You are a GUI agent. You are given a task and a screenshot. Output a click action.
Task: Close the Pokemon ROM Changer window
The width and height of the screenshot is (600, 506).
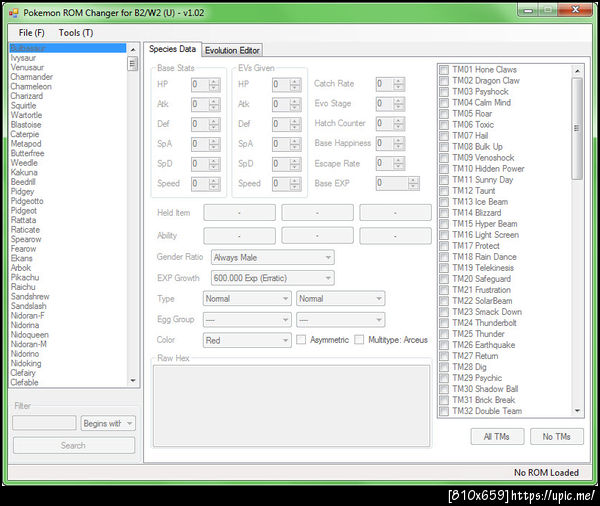pos(575,10)
